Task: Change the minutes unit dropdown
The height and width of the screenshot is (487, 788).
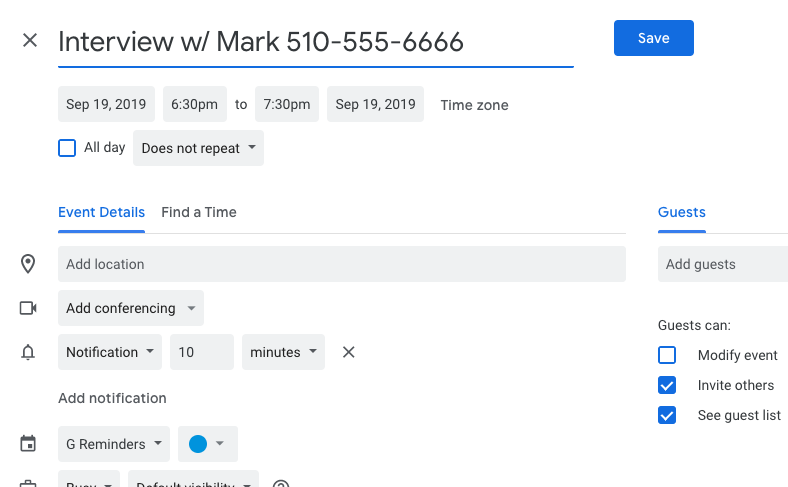Action: click(283, 352)
